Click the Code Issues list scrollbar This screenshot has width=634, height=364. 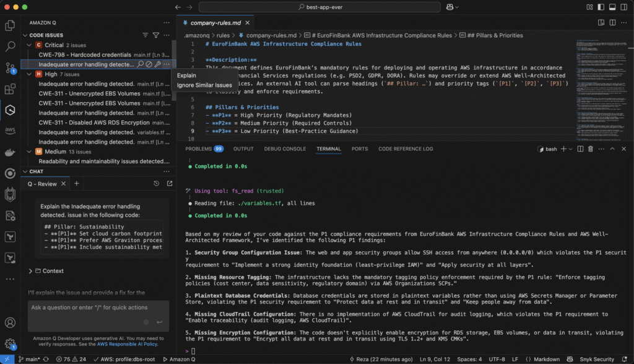tap(174, 71)
